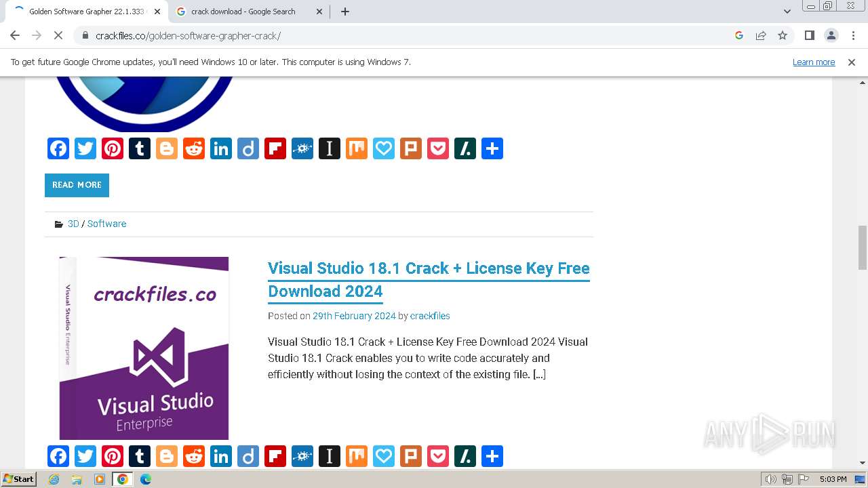Image resolution: width=868 pixels, height=488 pixels.
Task: Click Plurk icon above READ MORE button
Action: coord(411,148)
